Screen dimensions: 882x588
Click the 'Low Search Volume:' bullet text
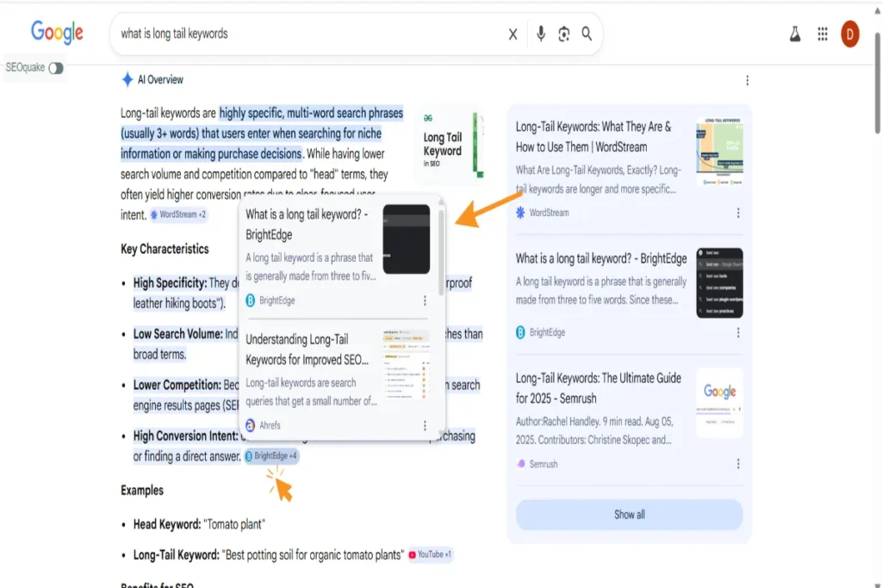177,334
